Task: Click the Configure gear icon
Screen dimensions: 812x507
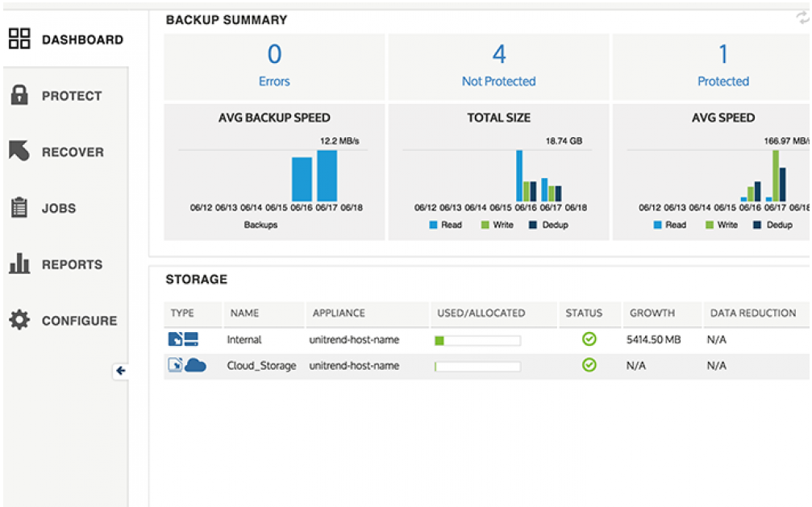Action: pyautogui.click(x=19, y=320)
